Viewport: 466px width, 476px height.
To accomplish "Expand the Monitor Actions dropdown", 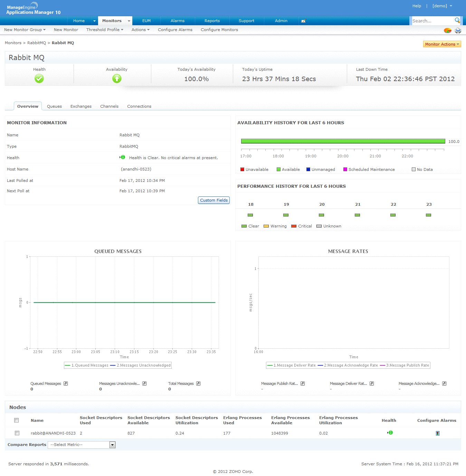I will 442,44.
